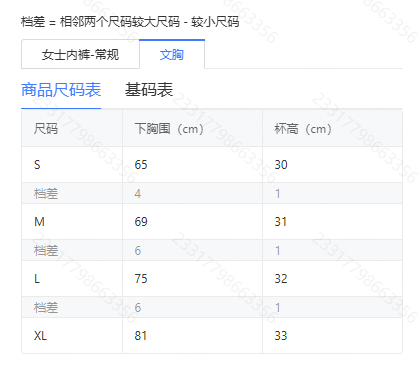Click the 尺码 column header
420x366 pixels.
pyautogui.click(x=46, y=129)
